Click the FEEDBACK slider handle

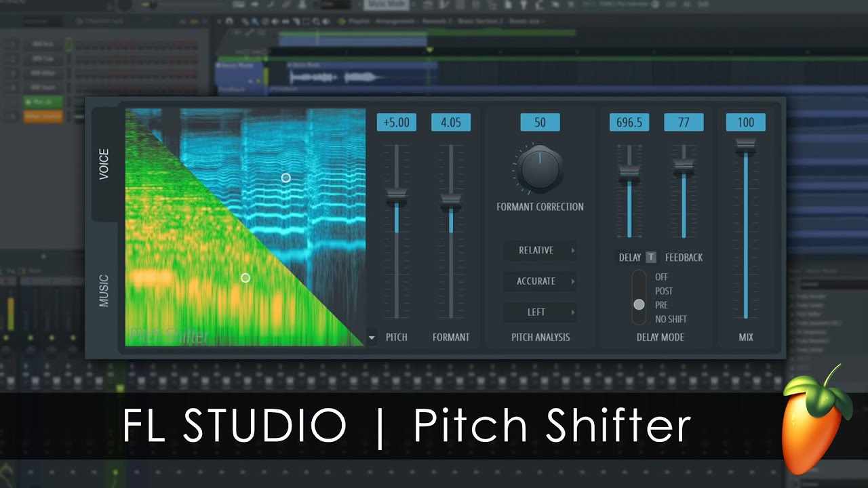pos(684,165)
